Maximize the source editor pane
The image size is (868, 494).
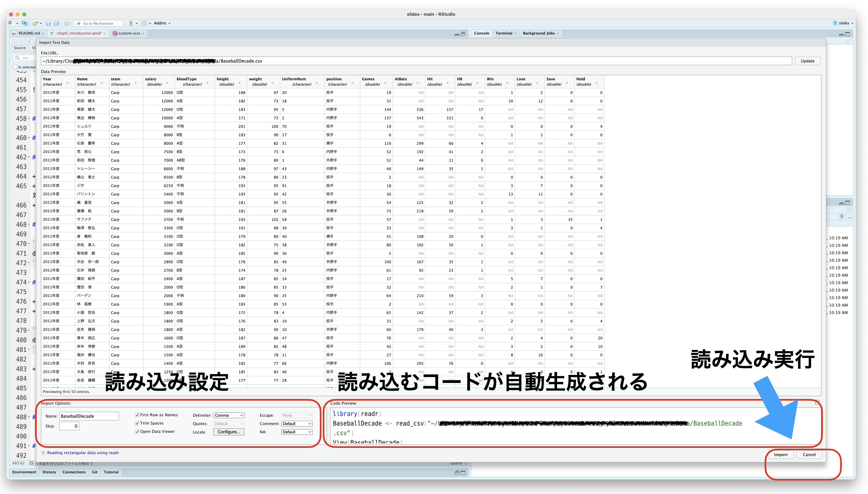(463, 34)
